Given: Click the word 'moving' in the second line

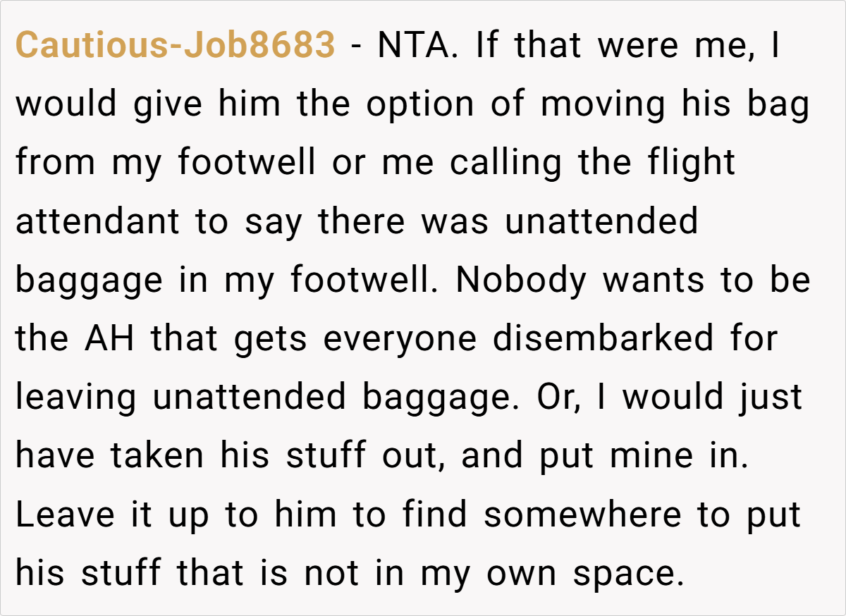Looking at the screenshot, I should (x=603, y=106).
